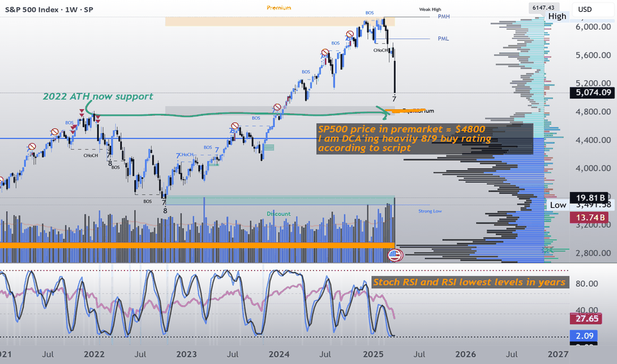Click the Low price label
Screen dimensions: 617x364
click(x=558, y=205)
